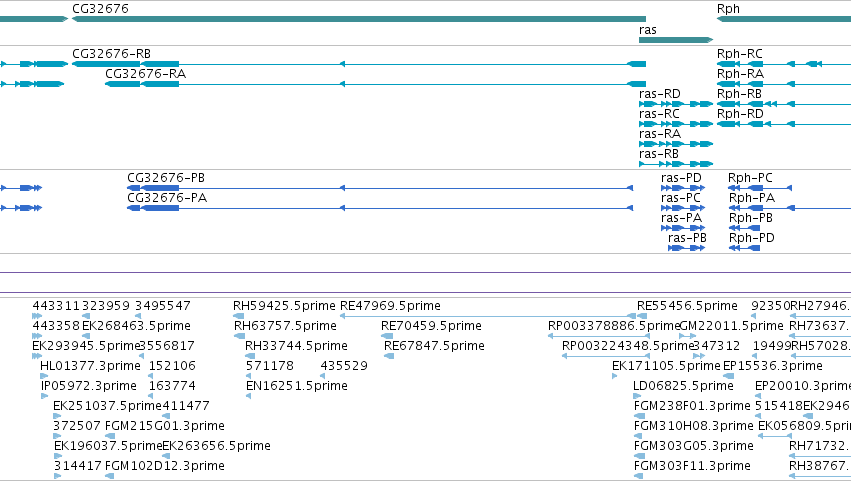Select transcript CG32676-RA label

tap(145, 74)
